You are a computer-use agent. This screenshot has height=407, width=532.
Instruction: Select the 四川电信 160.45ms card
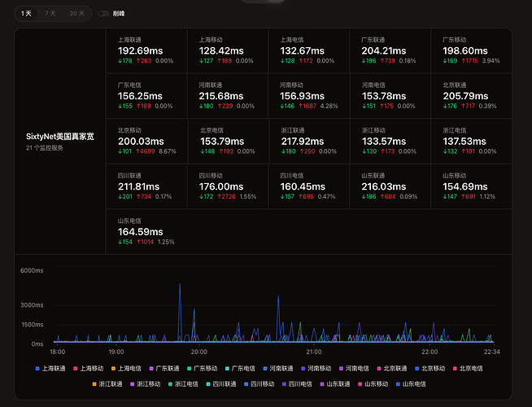(x=309, y=186)
